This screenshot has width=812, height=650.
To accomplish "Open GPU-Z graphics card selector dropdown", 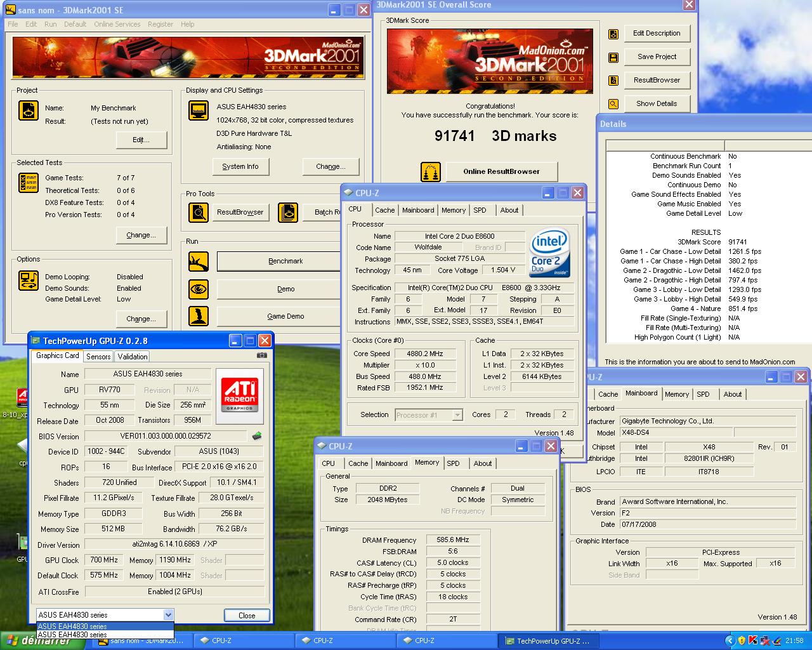I will [x=168, y=614].
